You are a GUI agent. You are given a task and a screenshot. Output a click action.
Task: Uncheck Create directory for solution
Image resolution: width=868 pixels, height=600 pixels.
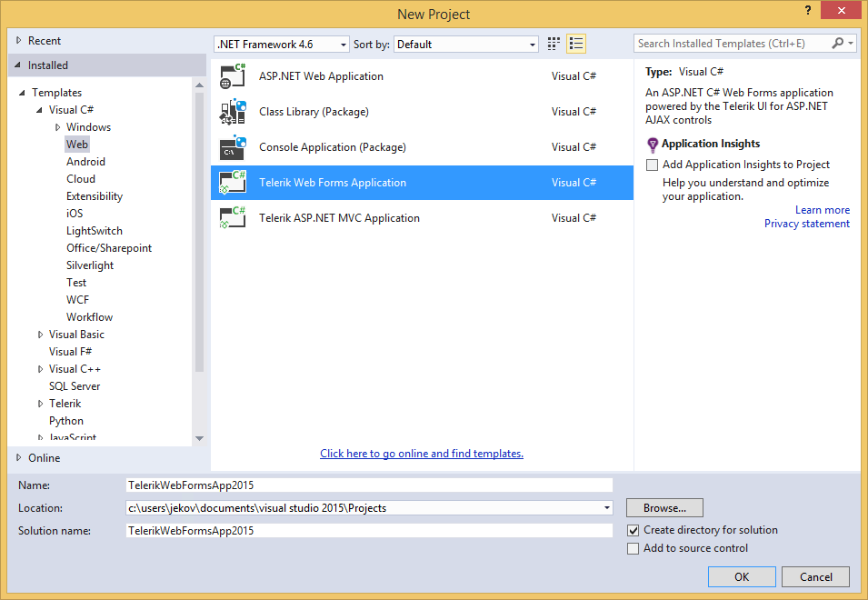[x=634, y=529]
